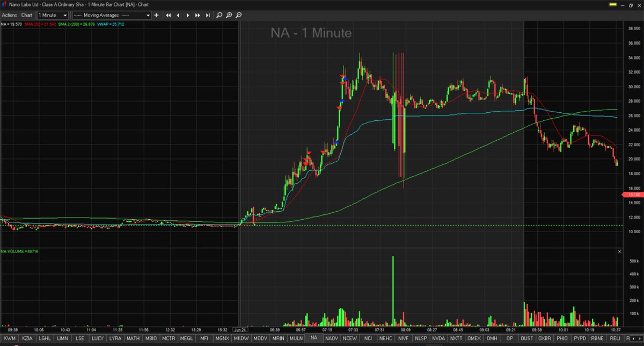Open the 1 Minute interval dropdown
Screen dimensions: 644x346
pyautogui.click(x=54, y=16)
